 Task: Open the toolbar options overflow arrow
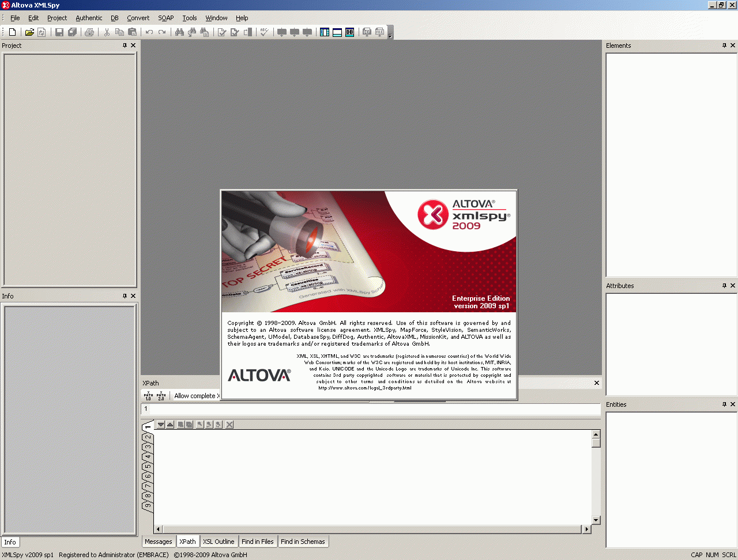pyautogui.click(x=390, y=33)
